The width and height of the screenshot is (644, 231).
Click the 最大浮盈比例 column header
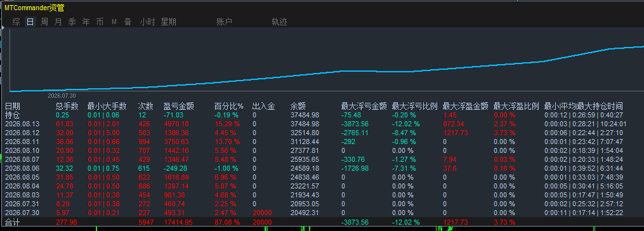[516, 107]
